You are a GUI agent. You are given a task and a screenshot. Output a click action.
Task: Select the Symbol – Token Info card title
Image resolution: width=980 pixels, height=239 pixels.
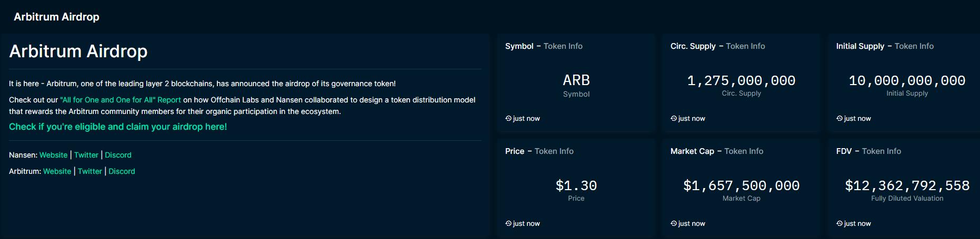click(544, 46)
